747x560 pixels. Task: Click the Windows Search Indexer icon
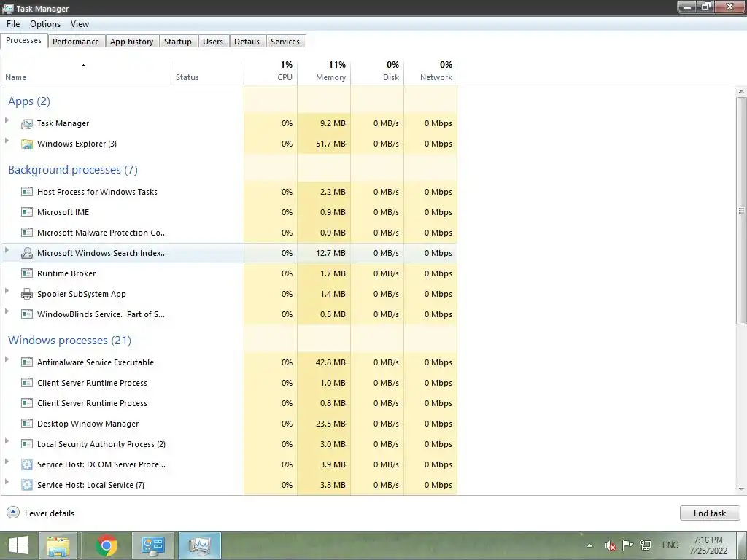27,253
